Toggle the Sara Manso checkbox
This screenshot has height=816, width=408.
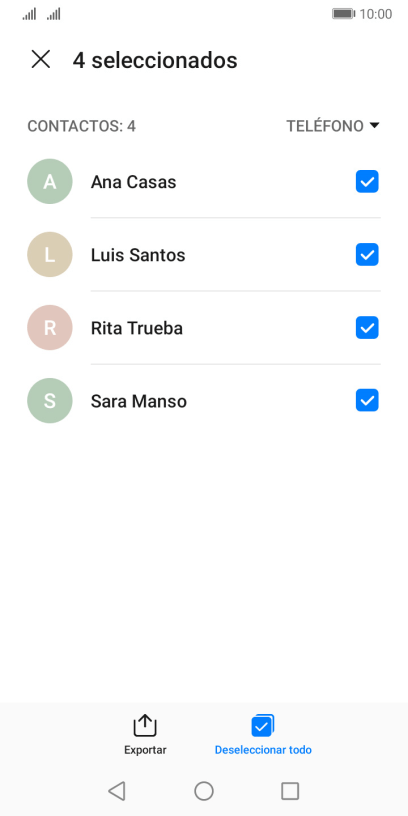click(367, 401)
